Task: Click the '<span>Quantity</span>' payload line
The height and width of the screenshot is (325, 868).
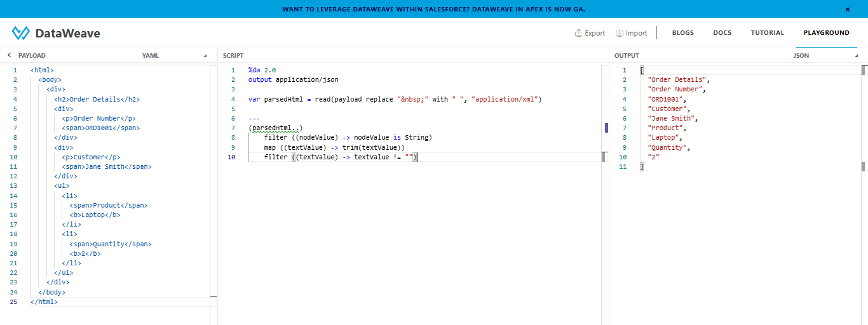Action: pyautogui.click(x=111, y=244)
